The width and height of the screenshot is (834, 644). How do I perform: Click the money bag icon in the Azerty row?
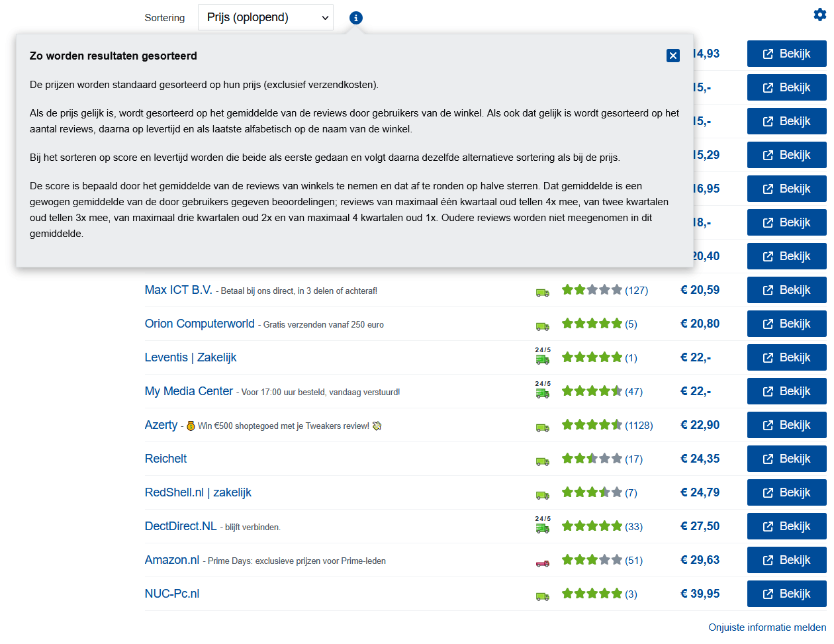coord(192,427)
